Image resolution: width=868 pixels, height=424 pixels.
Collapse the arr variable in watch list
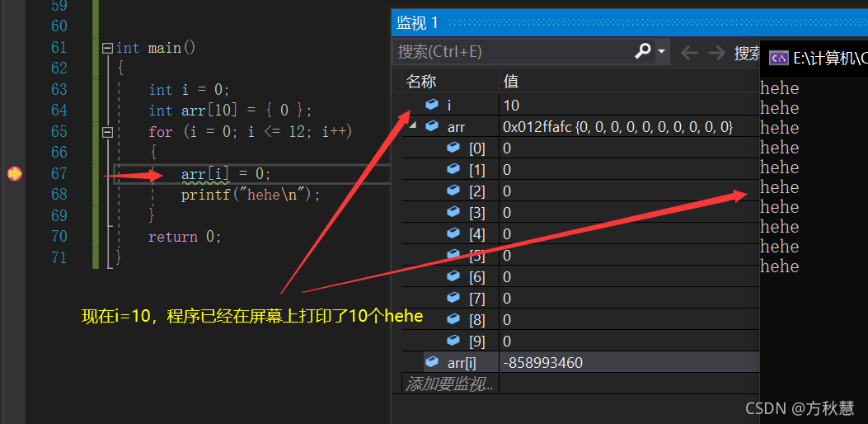[412, 126]
